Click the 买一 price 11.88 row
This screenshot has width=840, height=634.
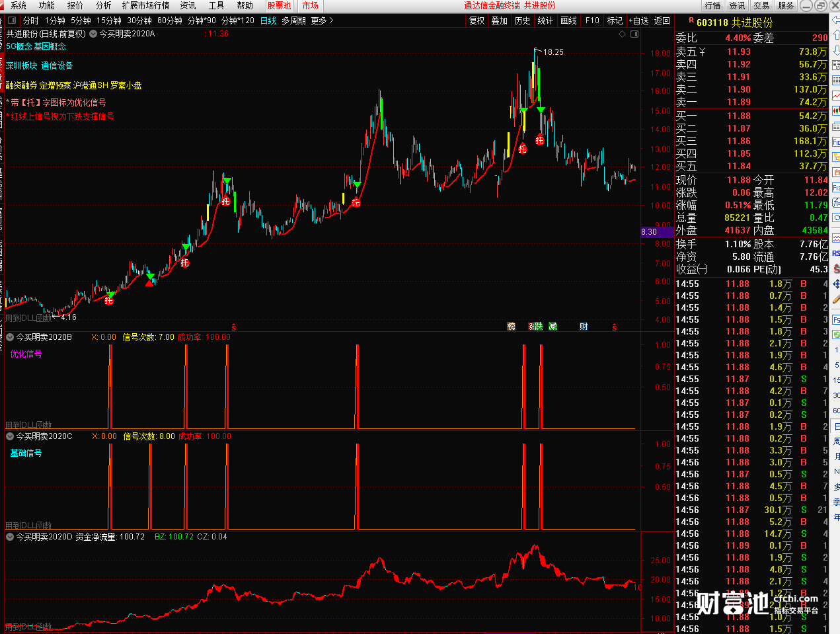tap(751, 116)
